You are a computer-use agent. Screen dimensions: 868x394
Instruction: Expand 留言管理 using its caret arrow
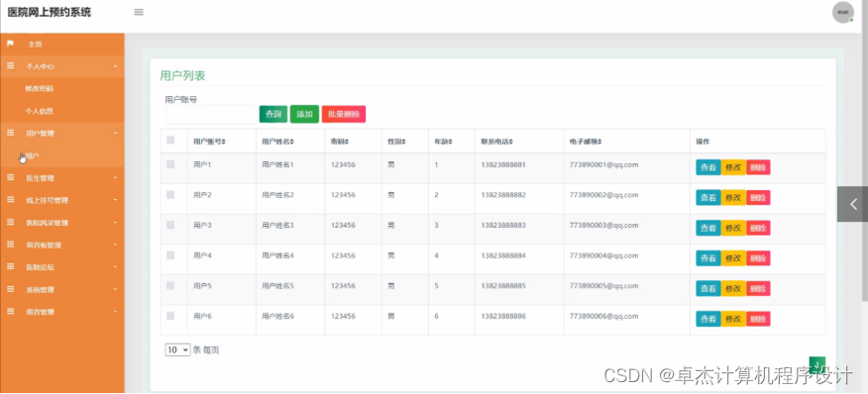pos(115,312)
